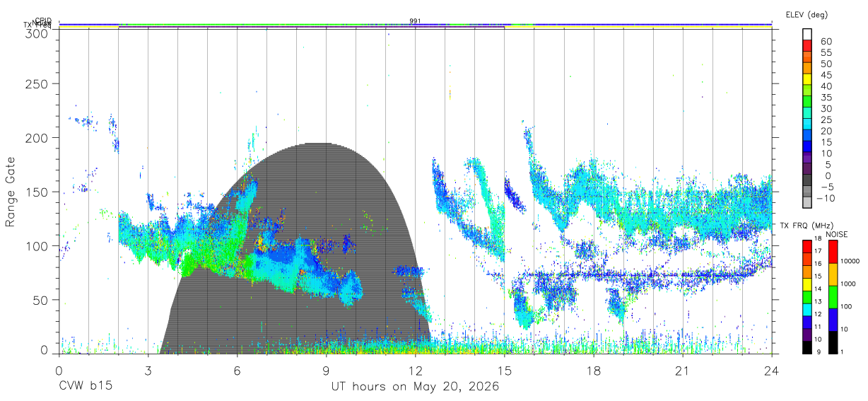
Task: Click the red top swatch in TX FRQ legend
Action: [x=807, y=247]
